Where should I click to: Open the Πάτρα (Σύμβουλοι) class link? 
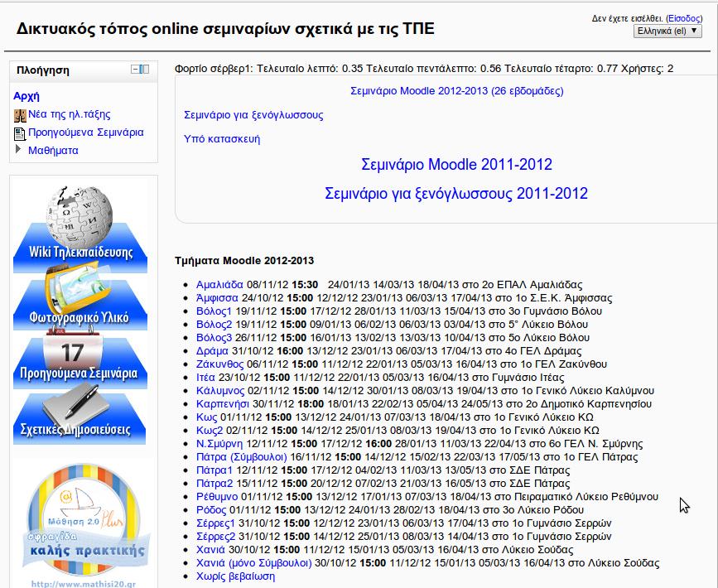coord(241,457)
